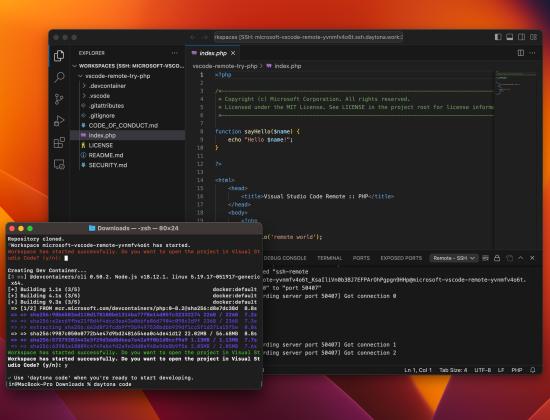The height and width of the screenshot is (420, 550).
Task: Switch to the PORTS panel tab
Action: pyautogui.click(x=361, y=258)
